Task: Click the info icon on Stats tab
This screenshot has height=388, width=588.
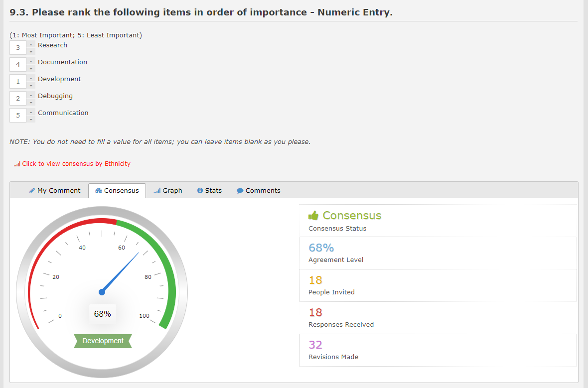Action: [200, 191]
